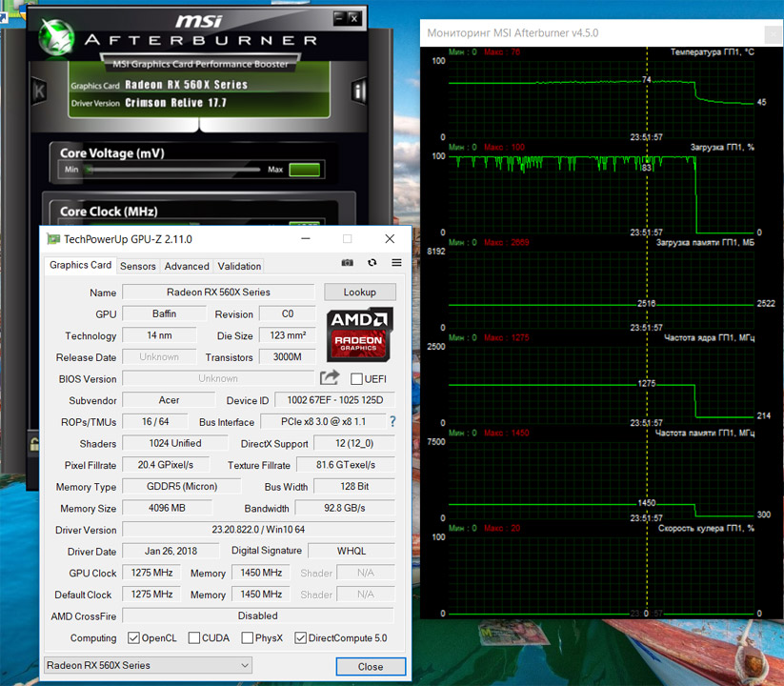Click the Subvendor Acer field
Viewport: 784px width, 686px height.
169,400
